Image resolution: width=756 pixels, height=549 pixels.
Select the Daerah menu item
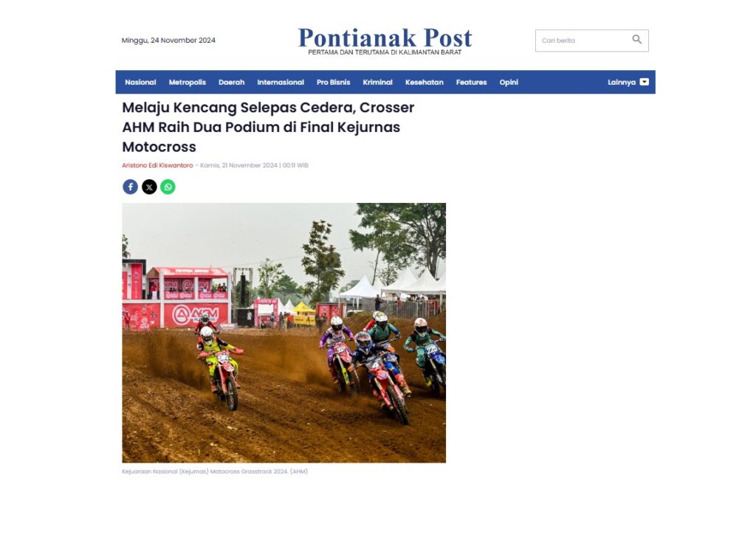click(231, 83)
